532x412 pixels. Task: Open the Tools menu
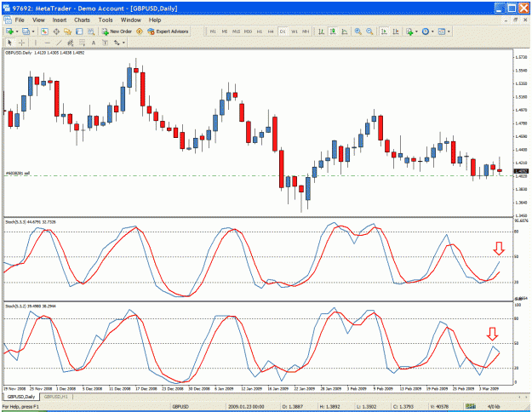click(x=106, y=20)
